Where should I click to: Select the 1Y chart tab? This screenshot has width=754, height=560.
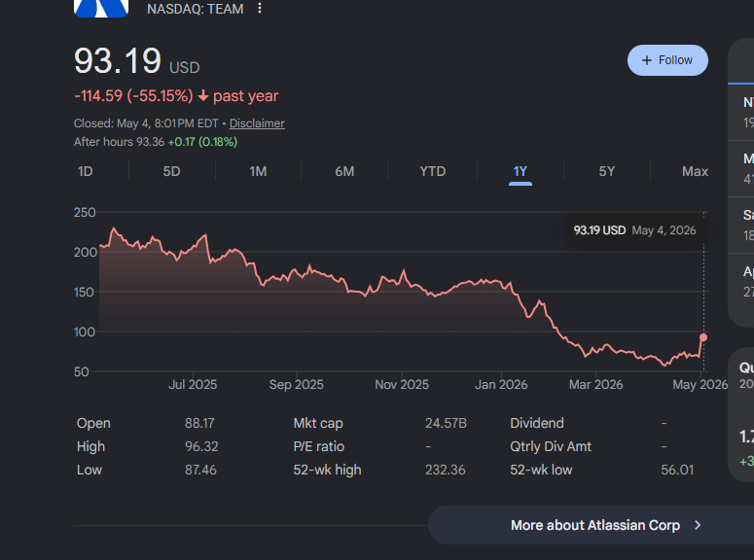click(x=521, y=172)
